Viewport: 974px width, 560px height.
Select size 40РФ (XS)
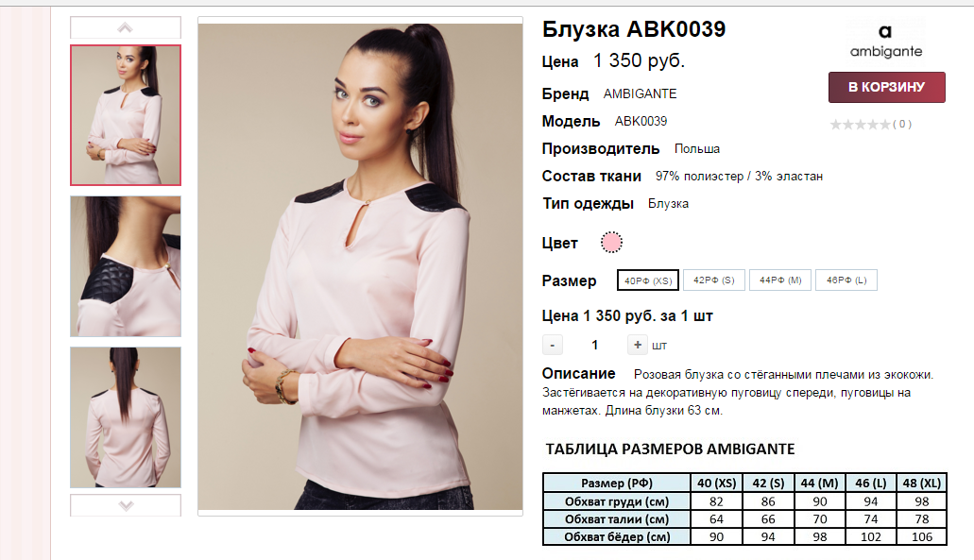[648, 280]
